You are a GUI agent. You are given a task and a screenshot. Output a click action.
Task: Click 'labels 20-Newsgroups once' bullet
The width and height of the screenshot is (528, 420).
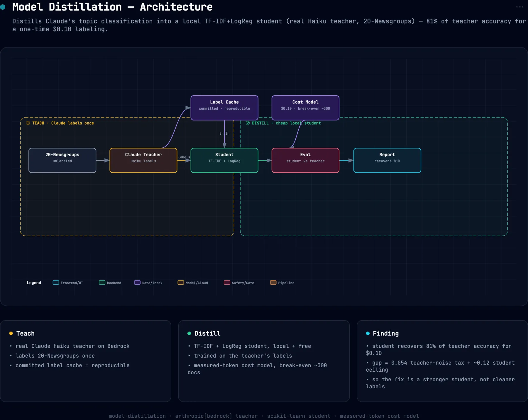tap(55, 356)
